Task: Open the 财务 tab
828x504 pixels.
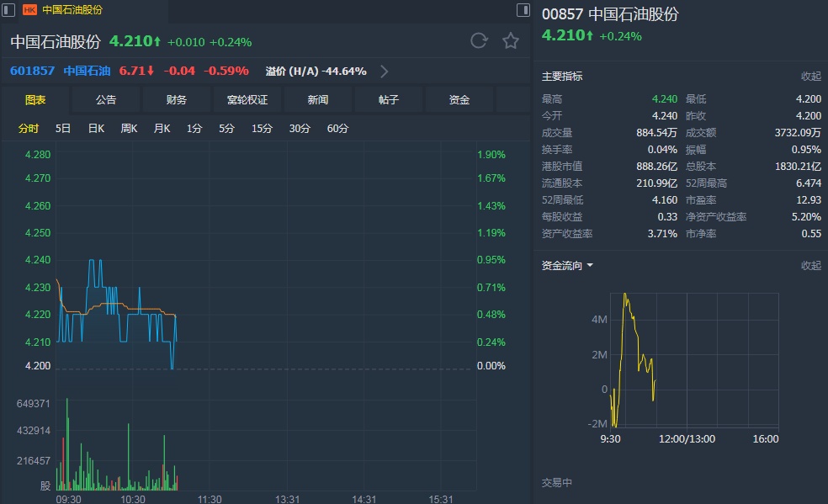Action: pos(177,100)
